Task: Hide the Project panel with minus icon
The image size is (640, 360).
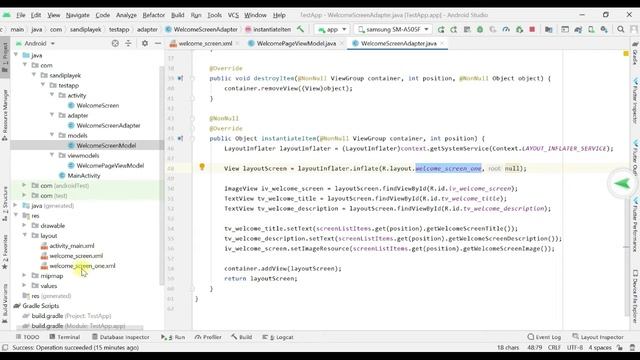Action: 158,43
